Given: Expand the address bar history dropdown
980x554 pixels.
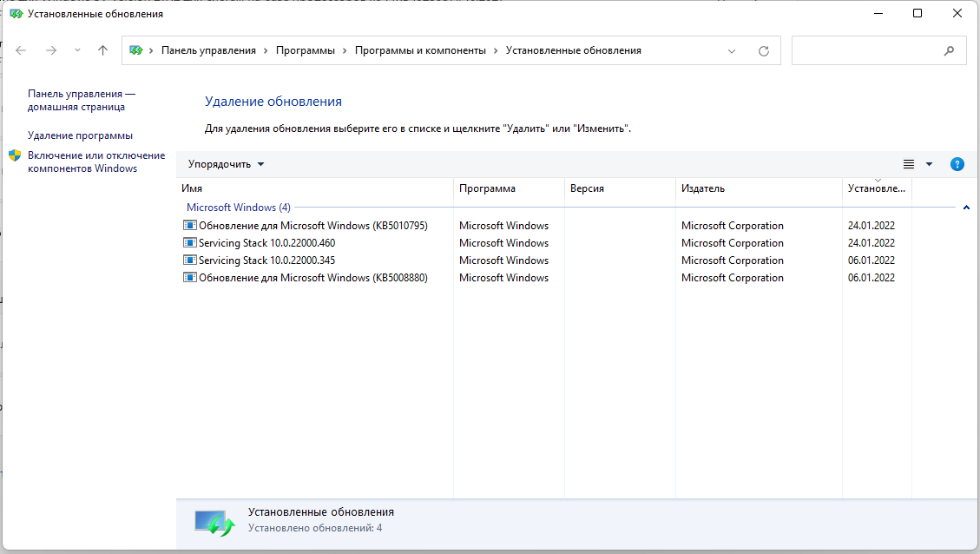Looking at the screenshot, I should [732, 51].
